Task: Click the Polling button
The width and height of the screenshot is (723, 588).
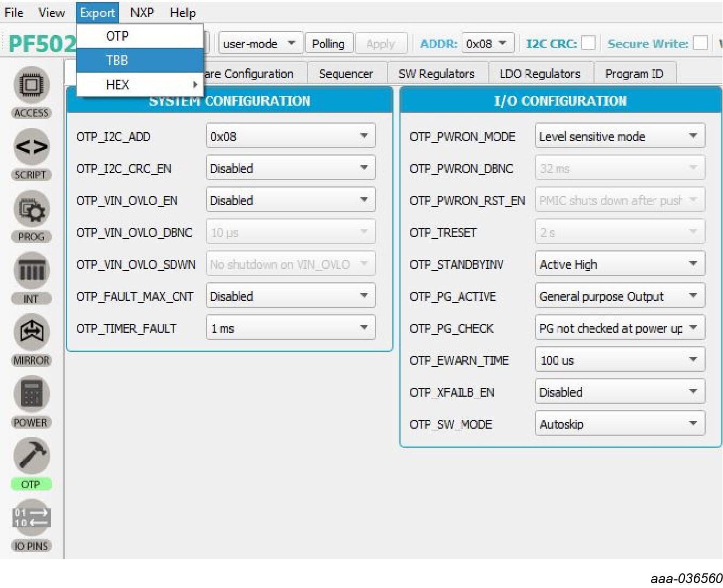Action: (x=328, y=43)
